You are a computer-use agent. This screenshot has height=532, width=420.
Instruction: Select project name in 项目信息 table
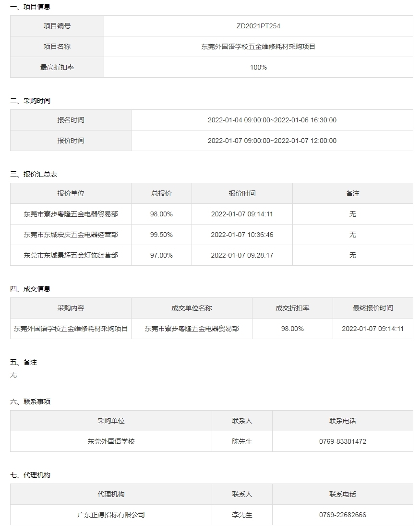[x=258, y=47]
